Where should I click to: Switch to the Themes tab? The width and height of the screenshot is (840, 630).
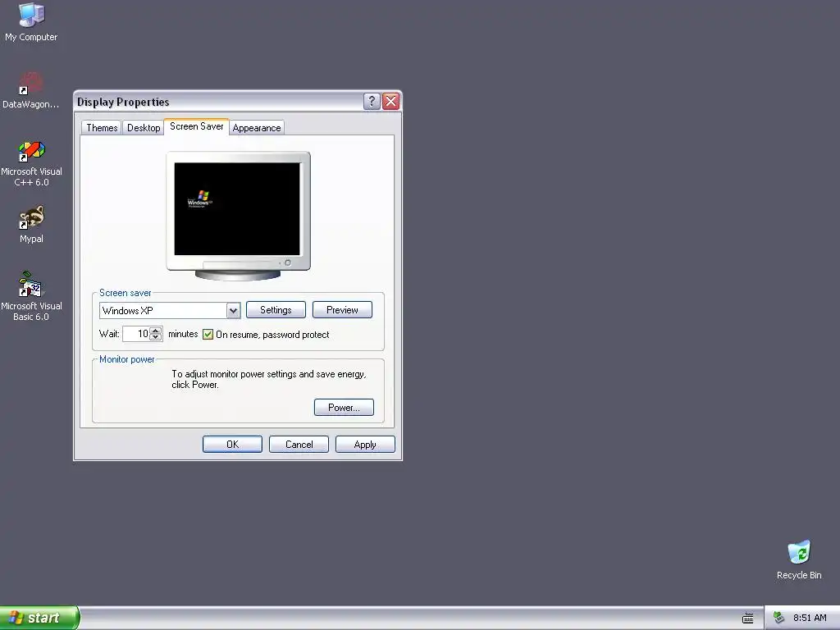102,127
